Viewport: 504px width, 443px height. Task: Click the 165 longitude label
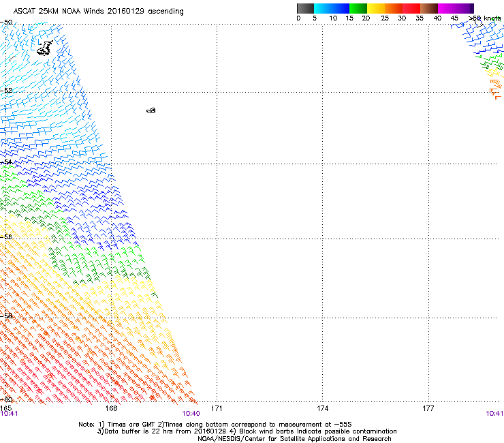click(5, 408)
